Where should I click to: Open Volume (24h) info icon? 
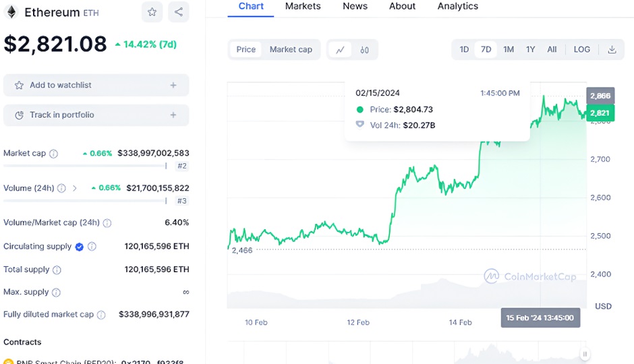point(61,188)
